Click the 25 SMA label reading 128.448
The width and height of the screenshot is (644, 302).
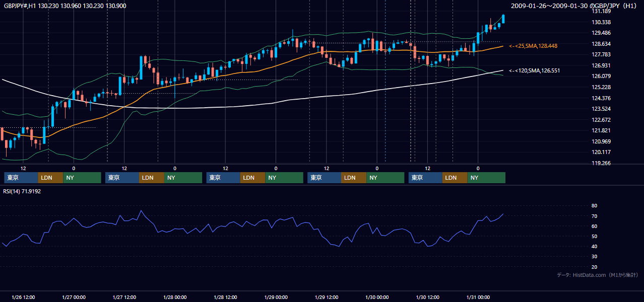[533, 46]
